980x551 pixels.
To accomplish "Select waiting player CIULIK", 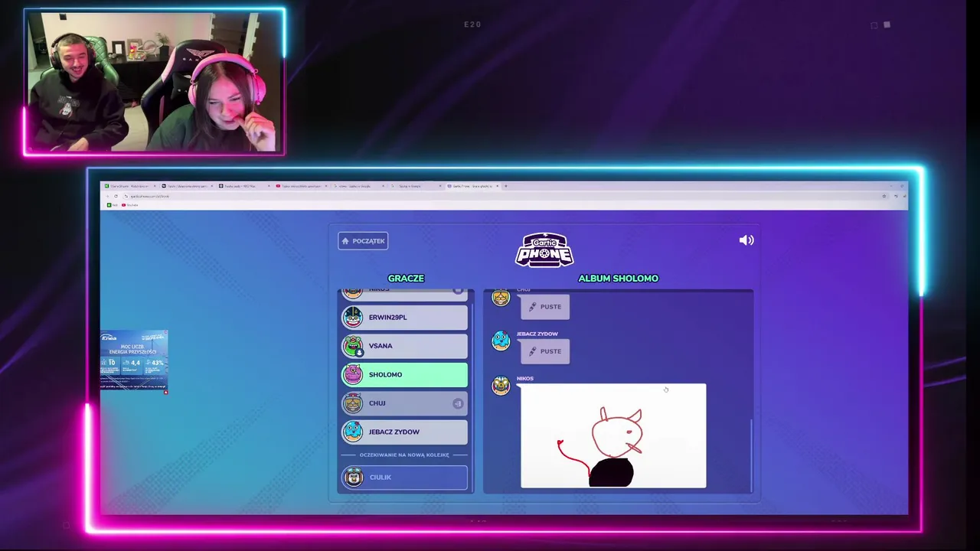I will click(404, 478).
